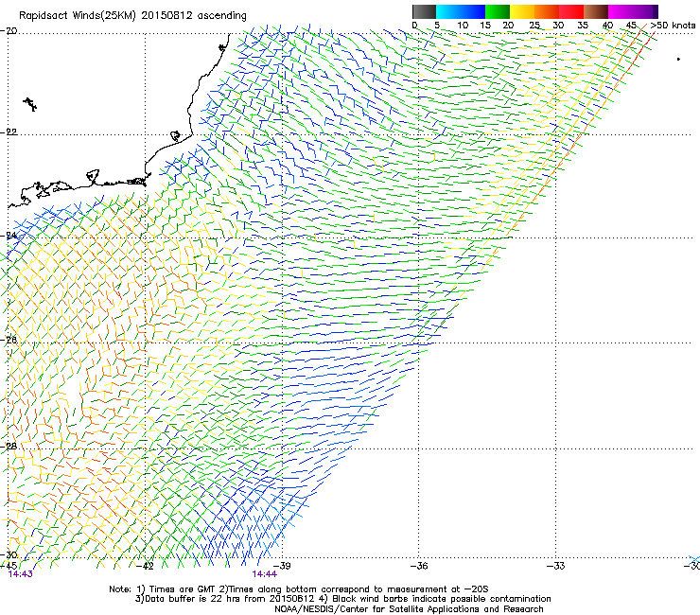The height and width of the screenshot is (615, 700).
Task: Select the cyan 5–10 knots color segment
Action: click(447, 11)
